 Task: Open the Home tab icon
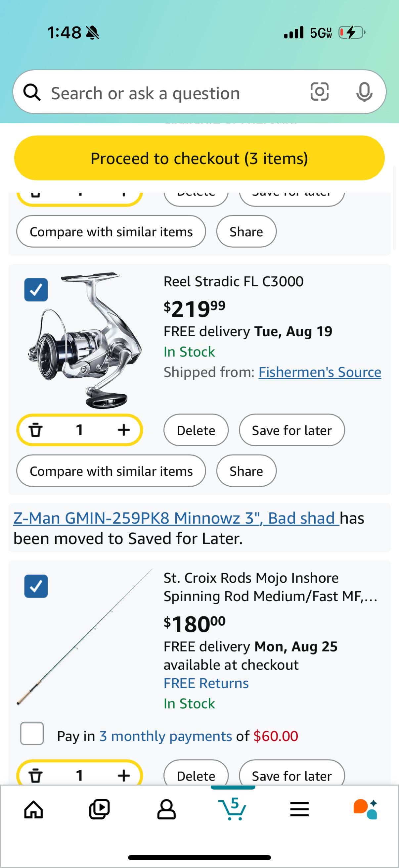[x=34, y=809]
